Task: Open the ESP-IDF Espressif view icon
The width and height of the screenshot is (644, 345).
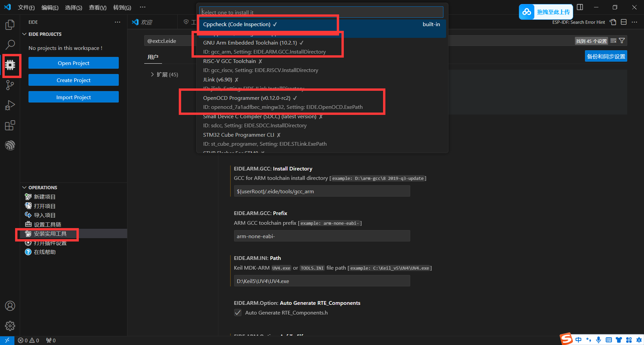Action: pyautogui.click(x=10, y=145)
